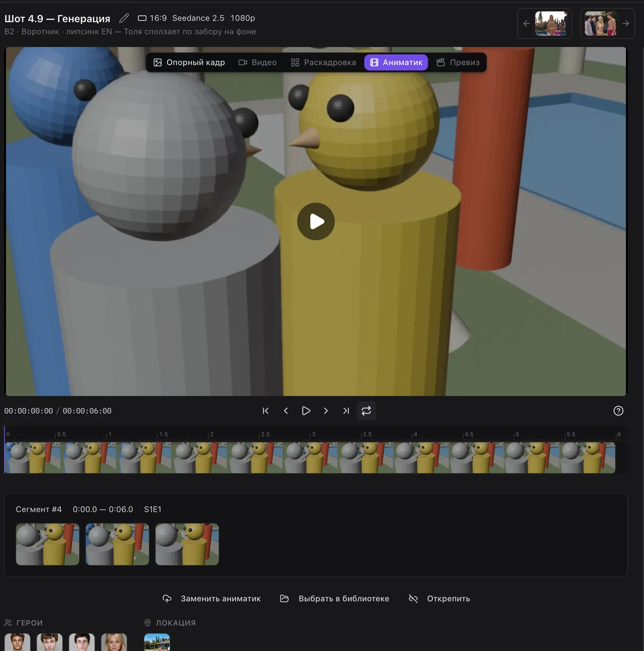Image resolution: width=644 pixels, height=651 pixels.
Task: Select the third Сегмент #4 frame thumbnail
Action: pos(187,544)
